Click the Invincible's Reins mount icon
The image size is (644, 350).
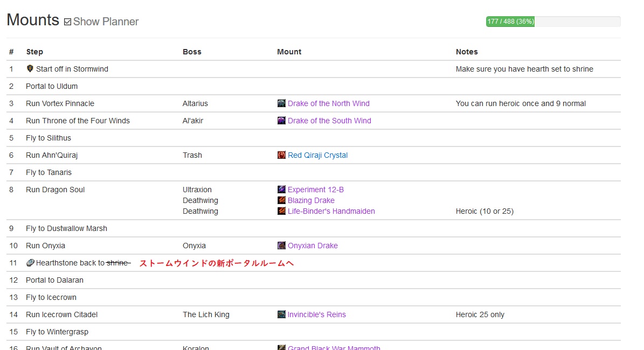click(281, 314)
